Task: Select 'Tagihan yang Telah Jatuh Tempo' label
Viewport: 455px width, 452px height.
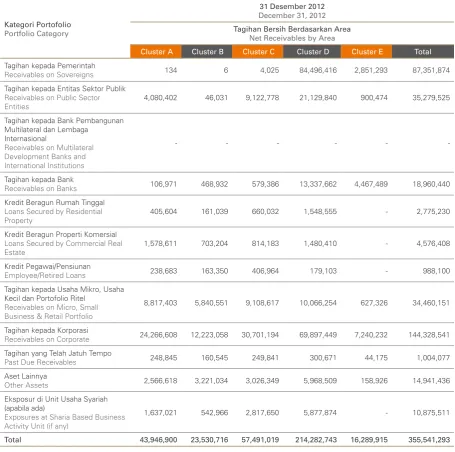Action: click(58, 353)
